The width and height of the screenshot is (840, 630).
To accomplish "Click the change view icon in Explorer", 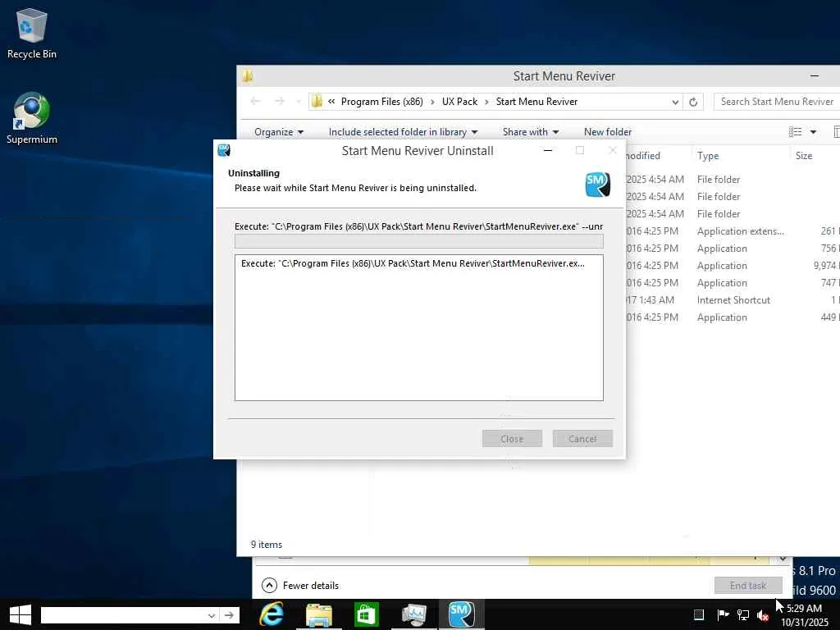I will 795,132.
